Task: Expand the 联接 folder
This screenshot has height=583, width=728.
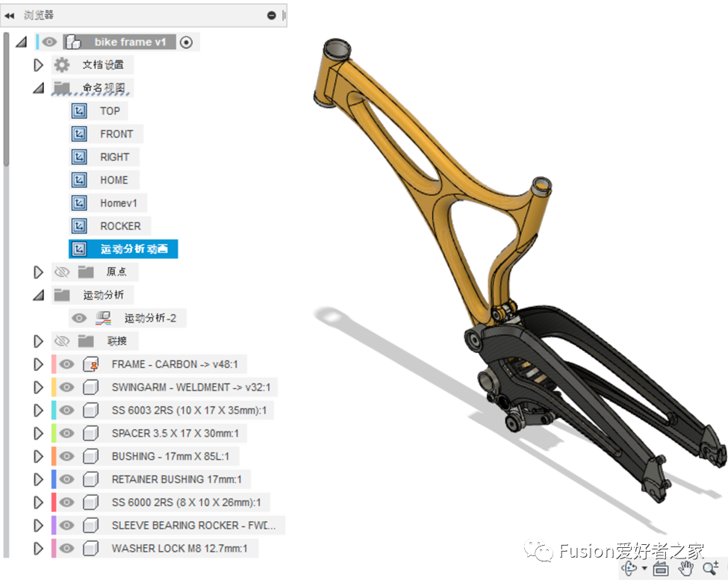Action: click(x=38, y=341)
